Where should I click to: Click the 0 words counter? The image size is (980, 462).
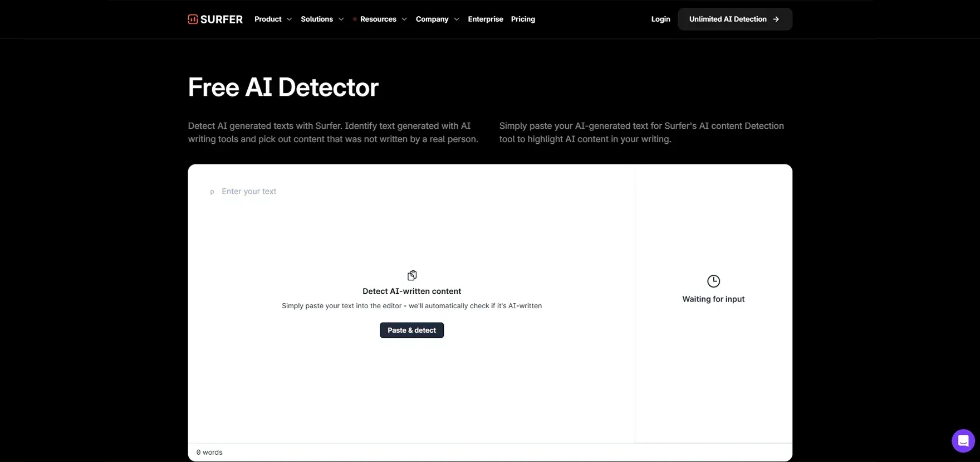[x=209, y=452]
